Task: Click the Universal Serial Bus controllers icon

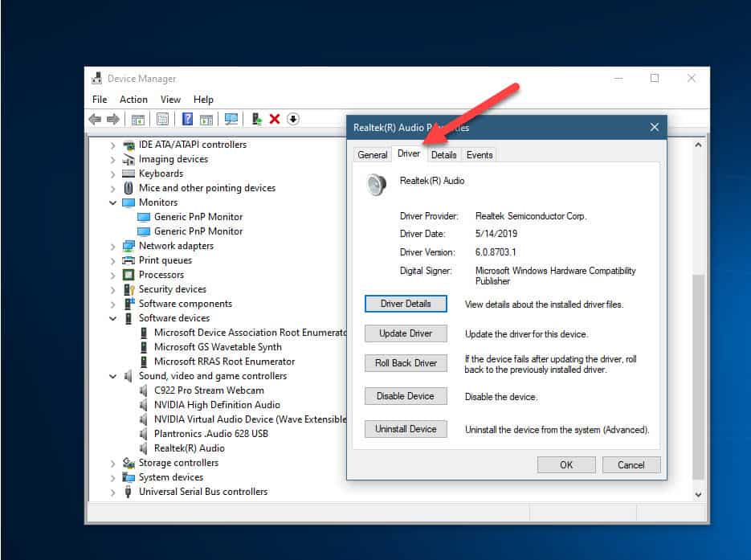Action: pos(128,492)
